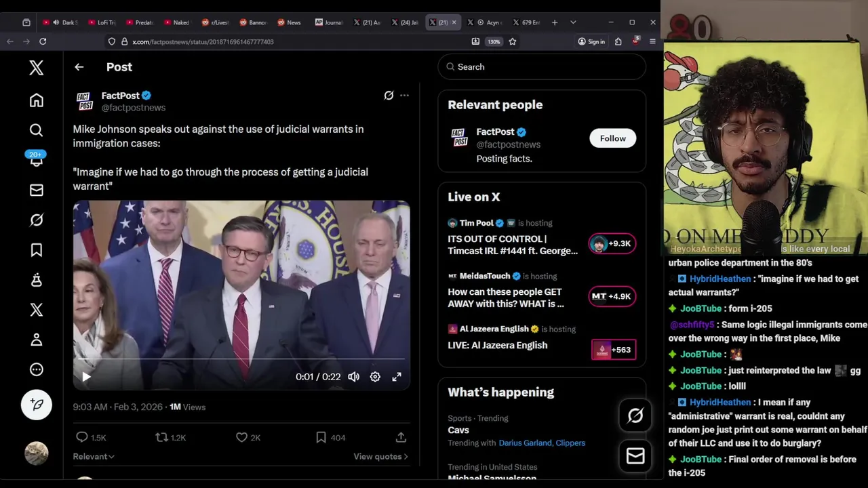The height and width of the screenshot is (488, 868).
Task: Open Communities icon in left sidebar
Action: [37, 280]
